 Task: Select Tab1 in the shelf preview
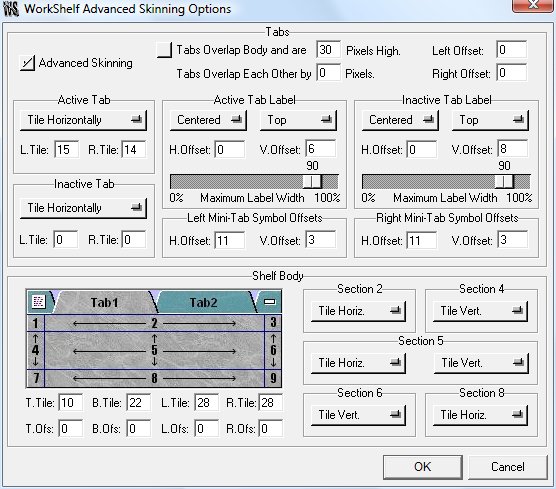click(104, 302)
